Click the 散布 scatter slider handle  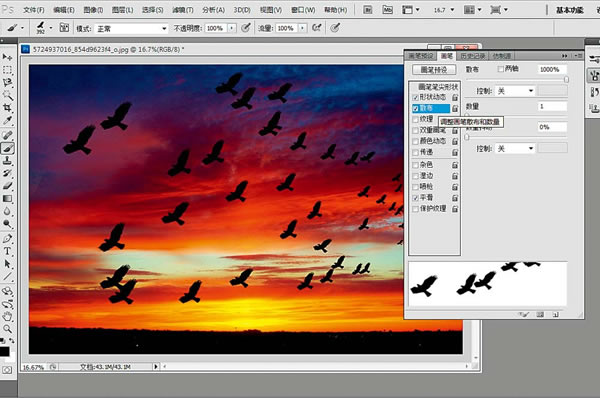pyautogui.click(x=566, y=79)
